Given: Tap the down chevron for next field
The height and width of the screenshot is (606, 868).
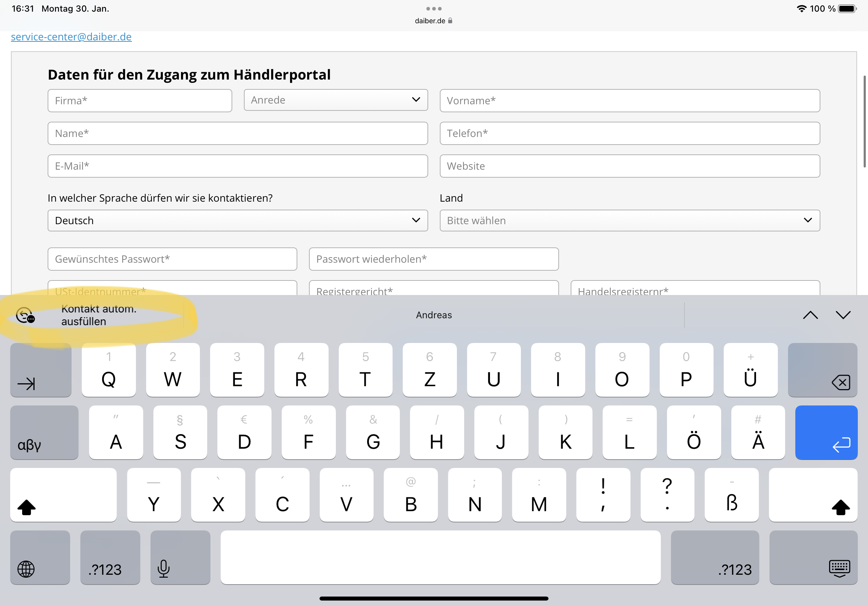Looking at the screenshot, I should (843, 315).
